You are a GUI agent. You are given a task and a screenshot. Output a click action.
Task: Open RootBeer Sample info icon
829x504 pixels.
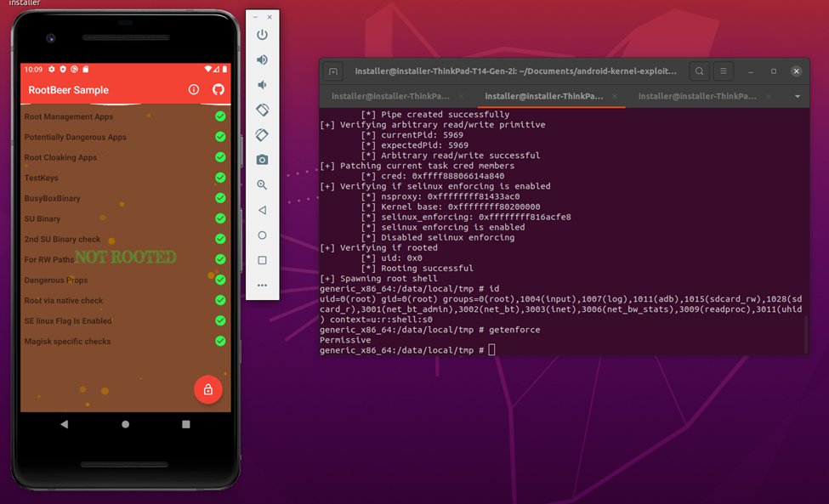coord(194,90)
